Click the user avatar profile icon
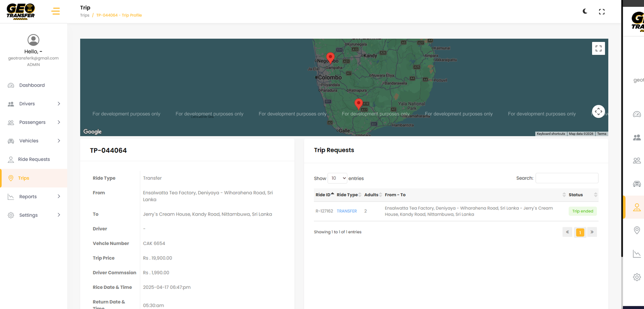Viewport: 644px width, 309px height. (x=33, y=40)
